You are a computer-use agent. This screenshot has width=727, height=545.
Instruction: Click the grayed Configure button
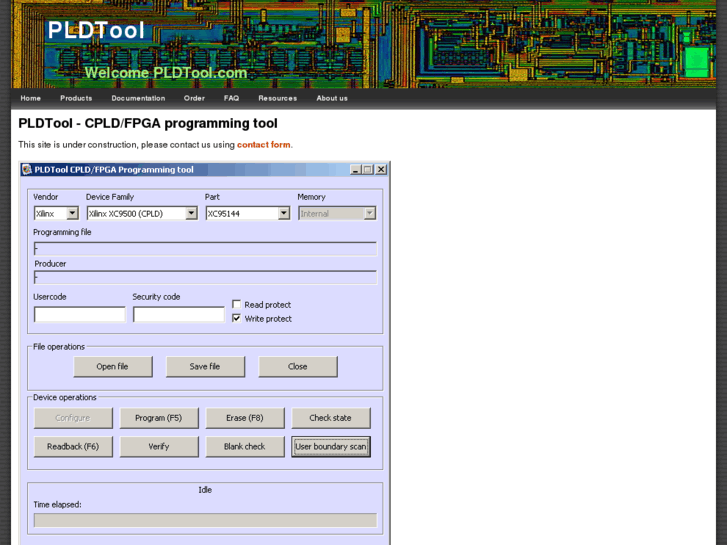73,418
